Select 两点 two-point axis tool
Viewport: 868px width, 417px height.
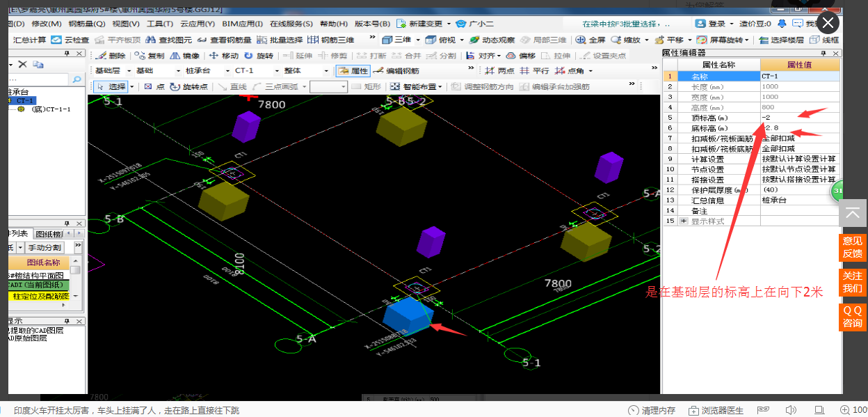pyautogui.click(x=499, y=70)
